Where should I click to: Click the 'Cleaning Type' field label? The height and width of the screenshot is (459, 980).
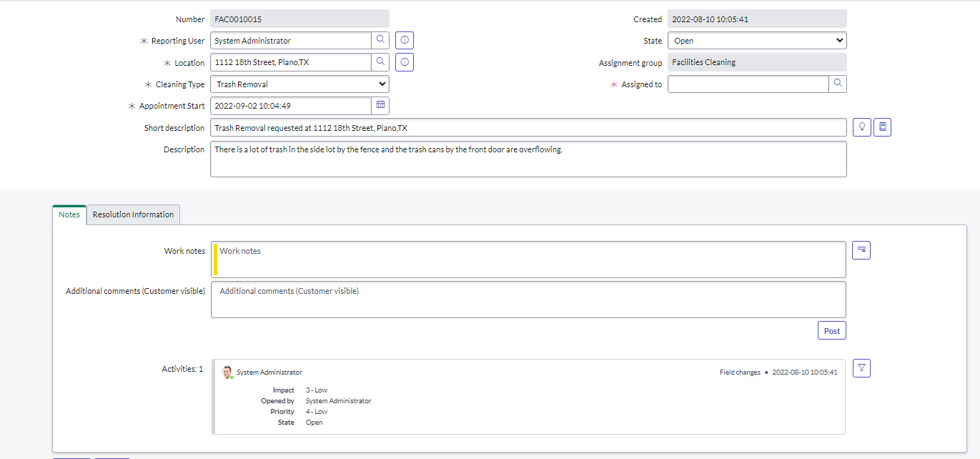(x=180, y=84)
